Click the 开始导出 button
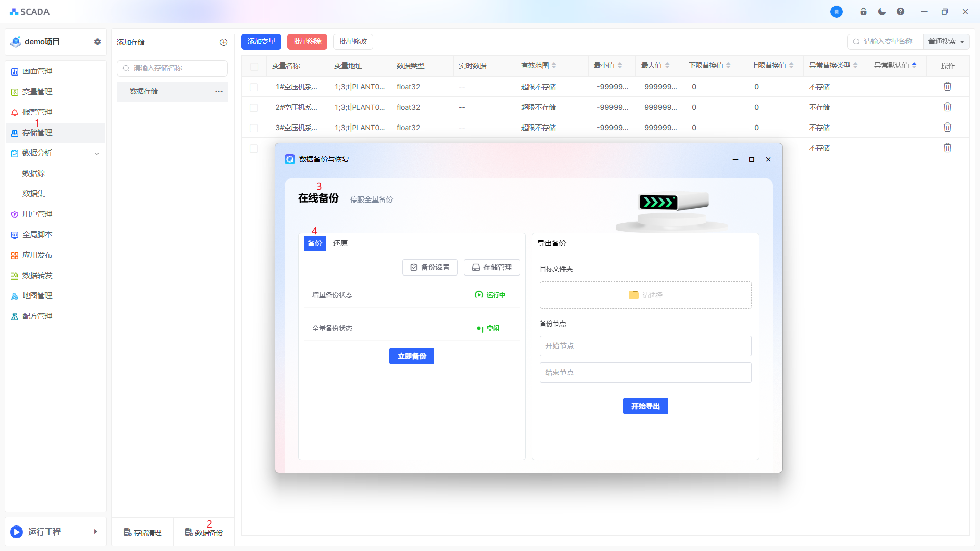This screenshot has width=980, height=551. pos(645,406)
